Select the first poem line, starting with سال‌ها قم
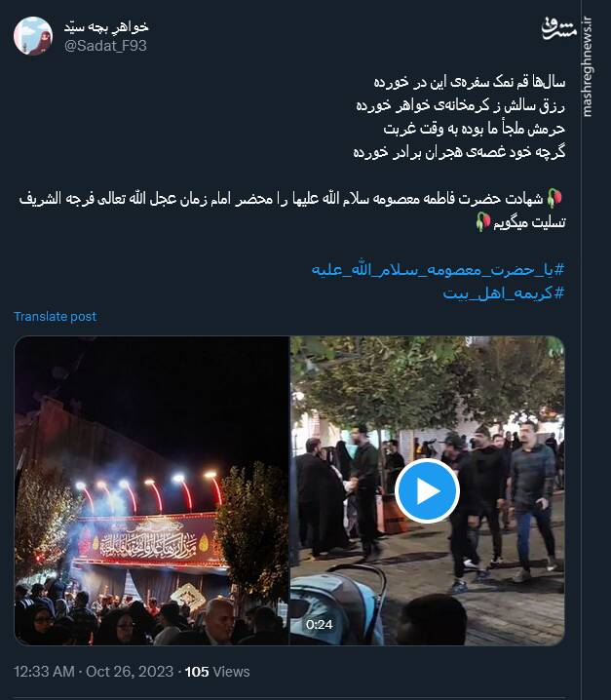The width and height of the screenshot is (611, 700). [469, 82]
